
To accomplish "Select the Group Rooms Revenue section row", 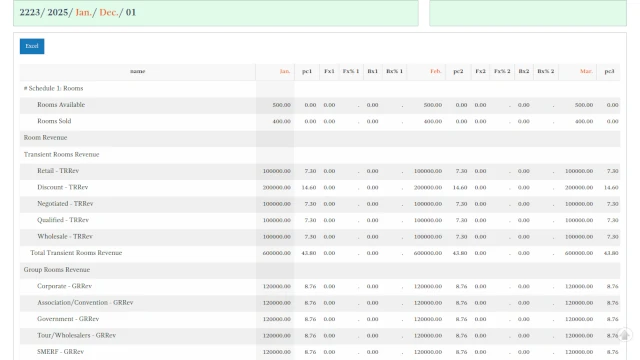I will tap(320, 270).
